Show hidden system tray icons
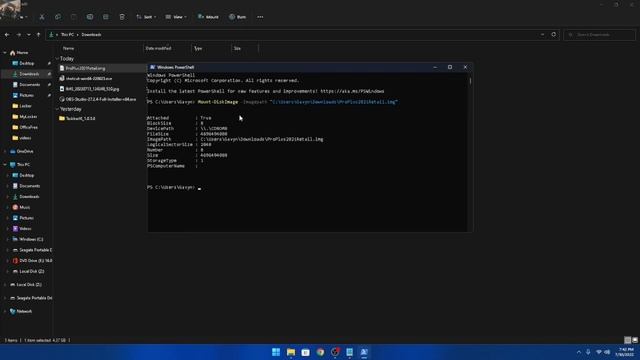The width and height of the screenshot is (640, 360). pyautogui.click(x=579, y=352)
